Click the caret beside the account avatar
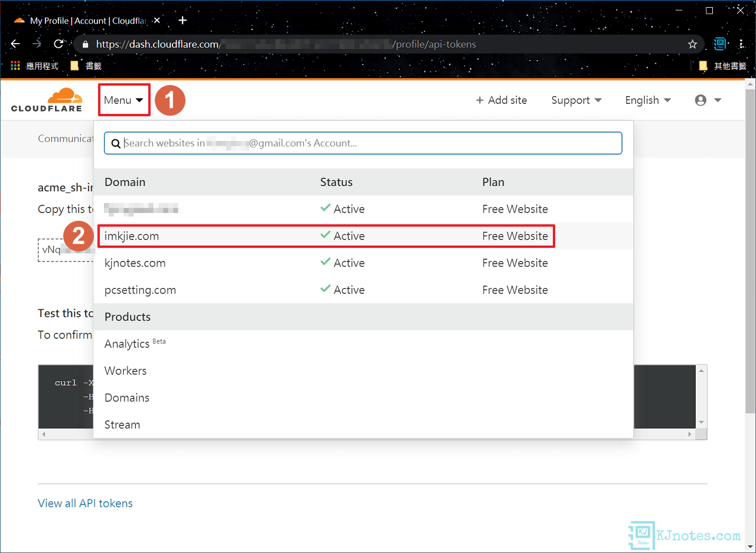This screenshot has height=553, width=756. click(x=718, y=100)
